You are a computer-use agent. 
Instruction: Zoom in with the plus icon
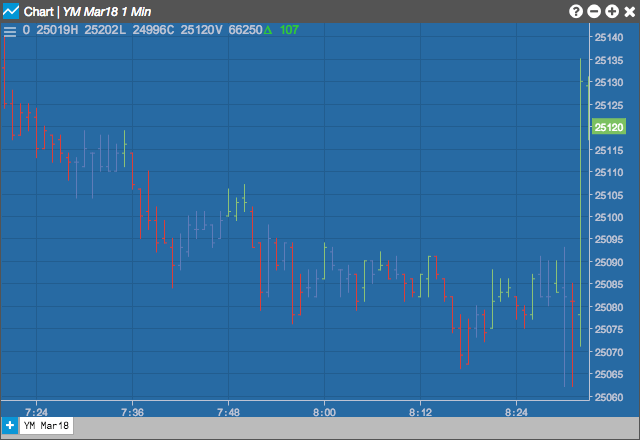point(611,11)
